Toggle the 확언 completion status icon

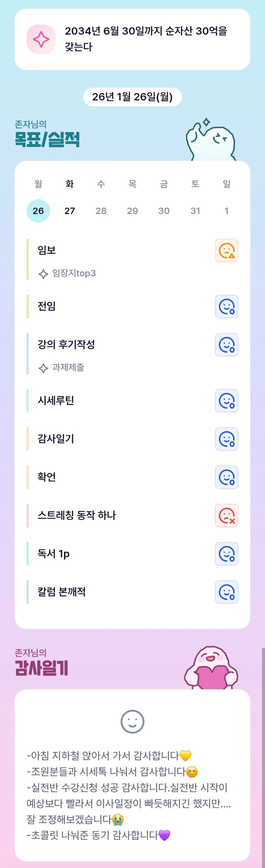coord(227,478)
